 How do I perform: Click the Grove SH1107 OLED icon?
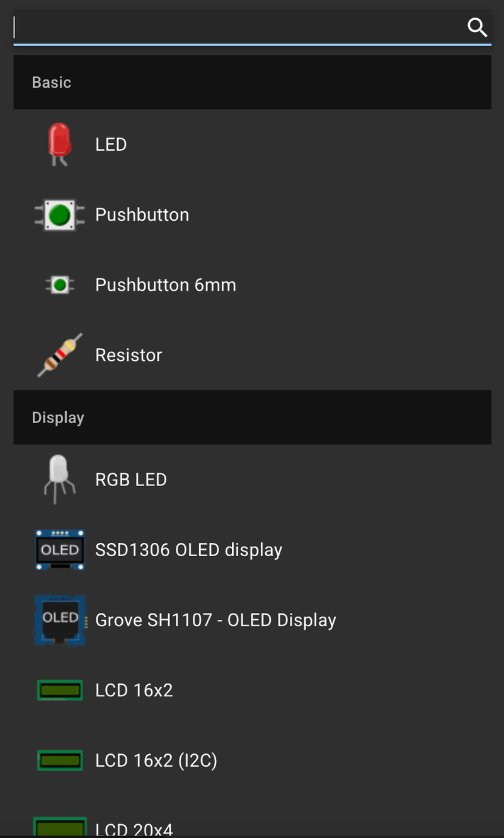[60, 620]
